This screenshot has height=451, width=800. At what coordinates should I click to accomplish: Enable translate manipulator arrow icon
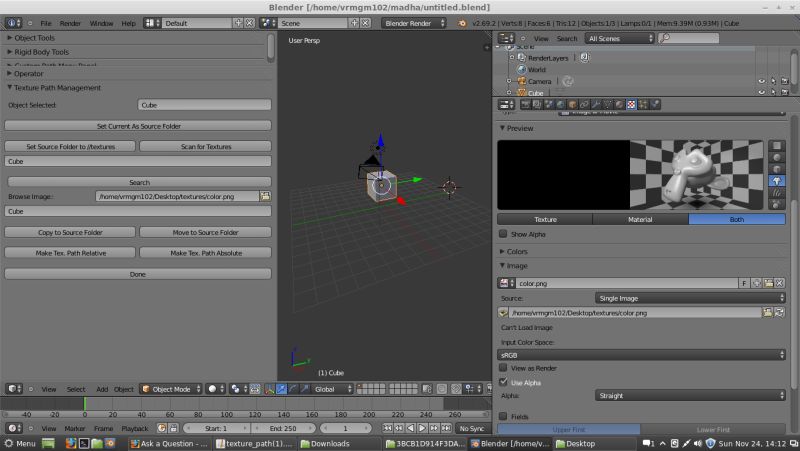(281, 389)
